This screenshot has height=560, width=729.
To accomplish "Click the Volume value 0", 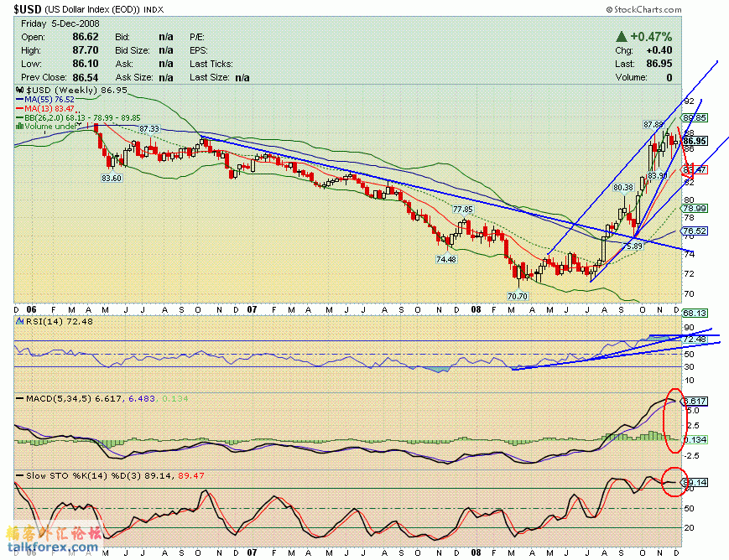I will pyautogui.click(x=669, y=77).
